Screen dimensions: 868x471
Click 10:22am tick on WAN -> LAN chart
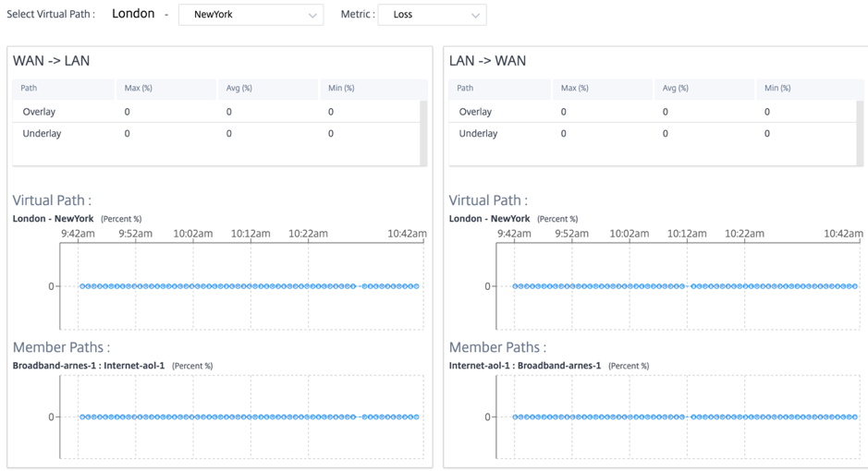pyautogui.click(x=309, y=234)
